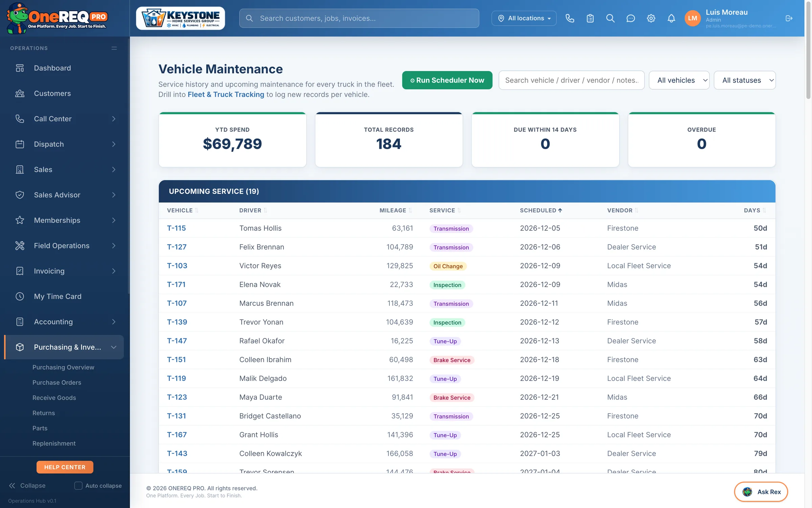Open the All locations dropdown
Viewport: 812px width, 508px height.
tap(524, 18)
